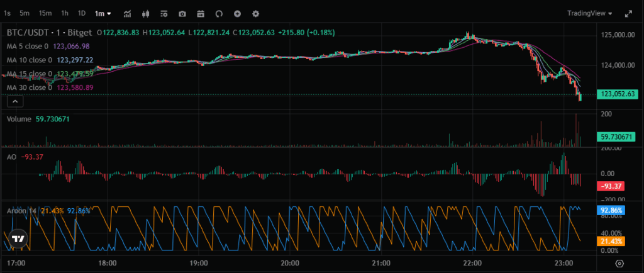Click the calendar date range icon
The height and width of the screenshot is (273, 644).
201,13
